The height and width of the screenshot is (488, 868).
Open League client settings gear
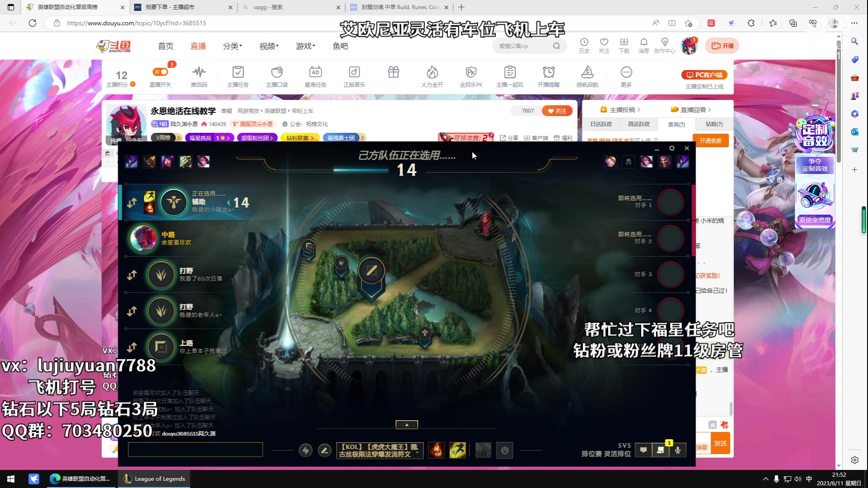point(672,148)
